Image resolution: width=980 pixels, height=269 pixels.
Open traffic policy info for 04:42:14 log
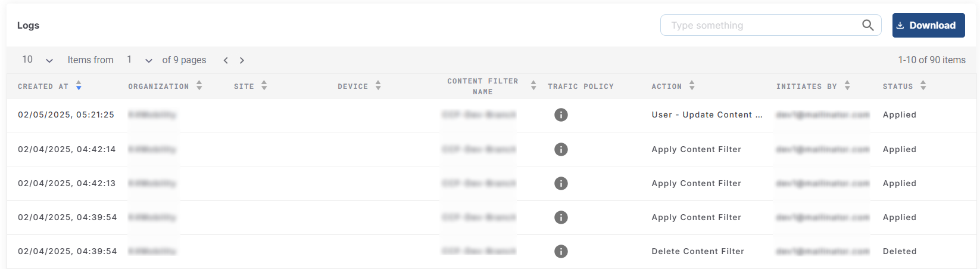click(561, 149)
